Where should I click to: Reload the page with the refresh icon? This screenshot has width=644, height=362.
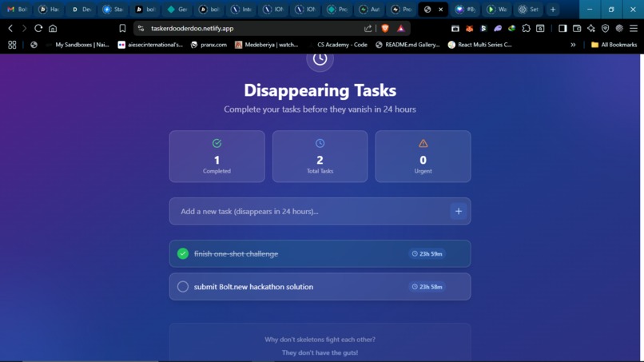click(x=38, y=28)
